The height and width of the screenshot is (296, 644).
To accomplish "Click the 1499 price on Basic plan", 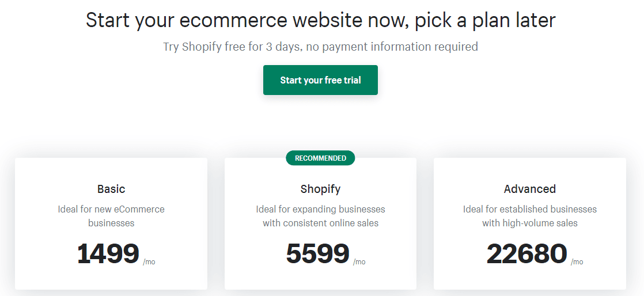I will pyautogui.click(x=108, y=254).
